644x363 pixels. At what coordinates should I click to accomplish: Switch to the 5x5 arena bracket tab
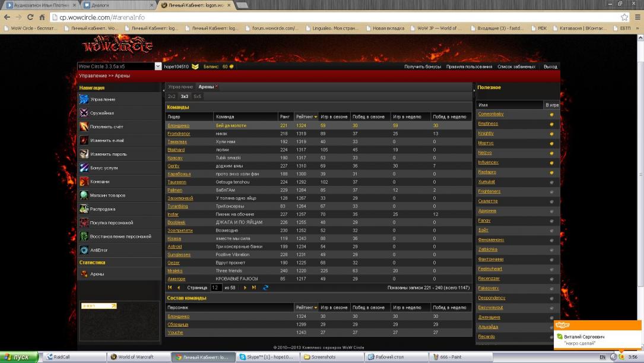click(x=197, y=96)
